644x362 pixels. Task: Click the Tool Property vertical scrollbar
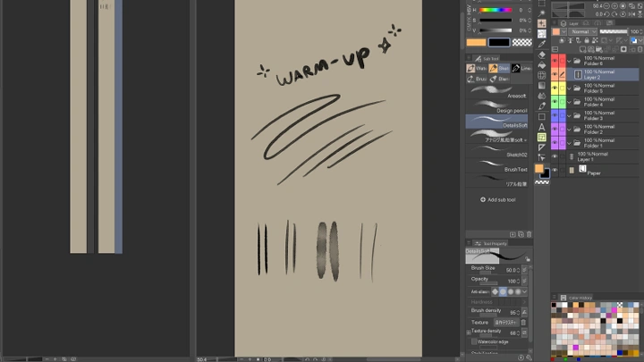pyautogui.click(x=530, y=307)
